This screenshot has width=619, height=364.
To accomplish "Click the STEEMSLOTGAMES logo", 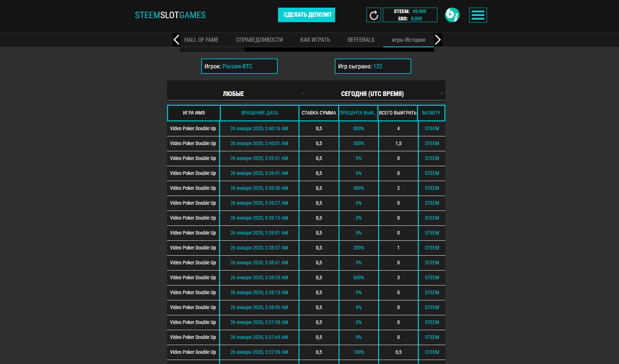I will tap(170, 15).
